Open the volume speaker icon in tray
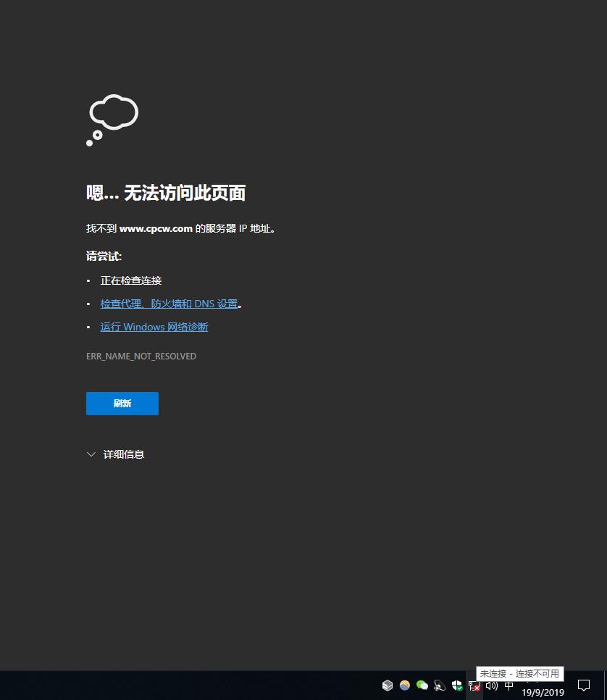 492,685
